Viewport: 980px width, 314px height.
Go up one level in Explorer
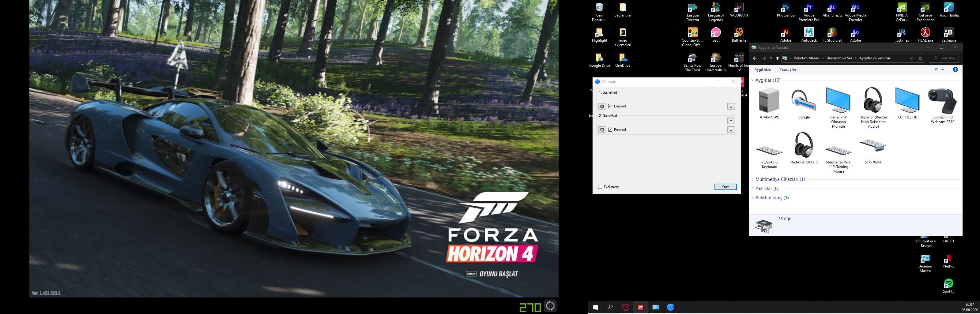coord(777,58)
